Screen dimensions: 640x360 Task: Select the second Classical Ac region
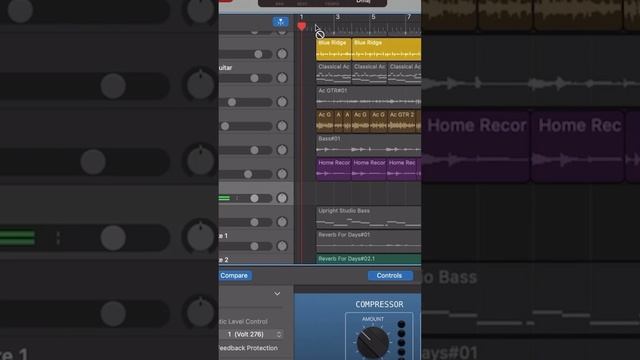pyautogui.click(x=369, y=73)
